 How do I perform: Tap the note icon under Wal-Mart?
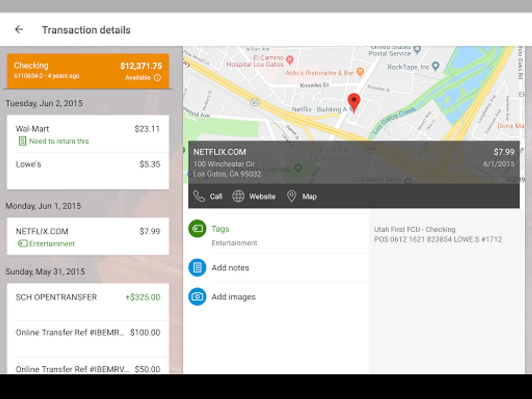pos(22,141)
